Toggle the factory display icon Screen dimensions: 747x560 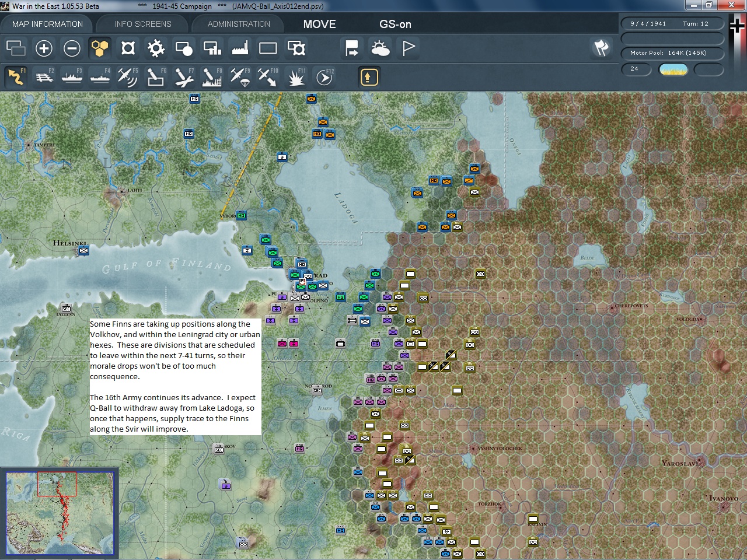pos(240,48)
